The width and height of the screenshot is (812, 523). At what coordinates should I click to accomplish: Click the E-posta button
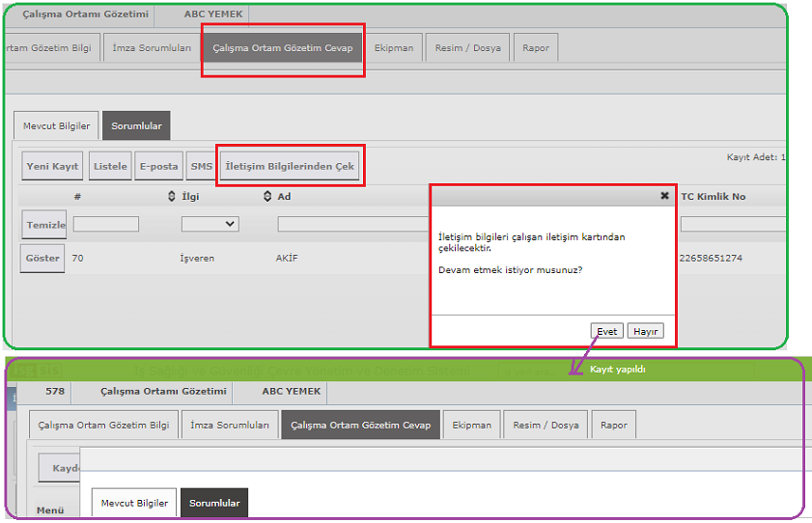(158, 166)
